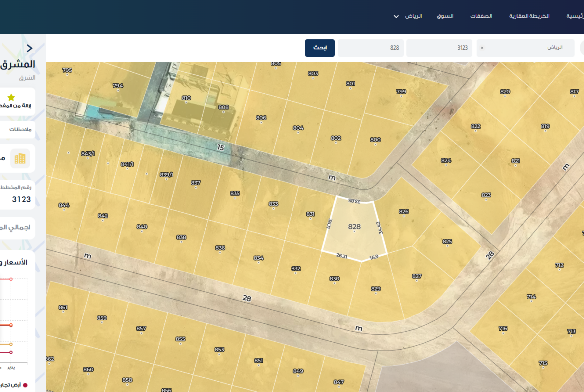Click the red data point on the price chart
Viewport: 584px width, 392px height.
click(11, 325)
